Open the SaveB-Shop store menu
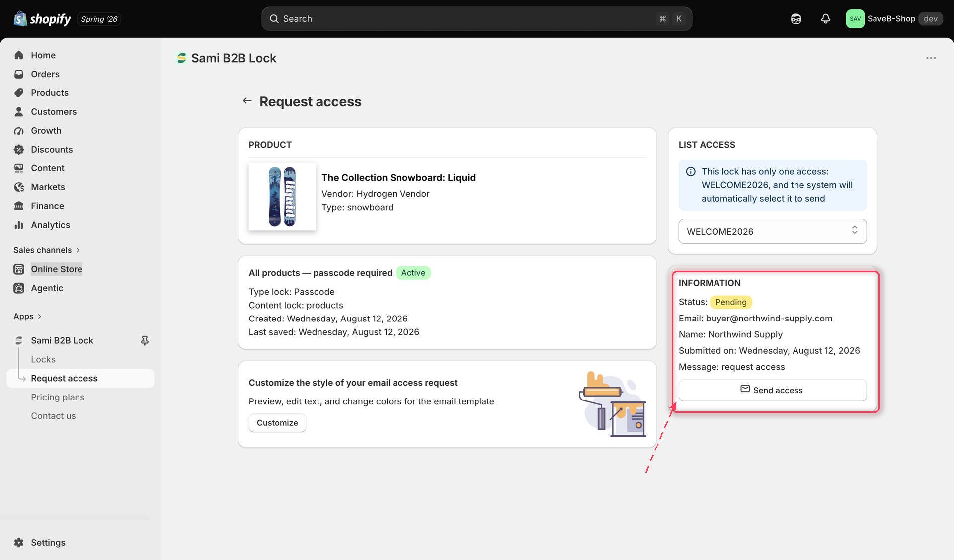 click(894, 19)
